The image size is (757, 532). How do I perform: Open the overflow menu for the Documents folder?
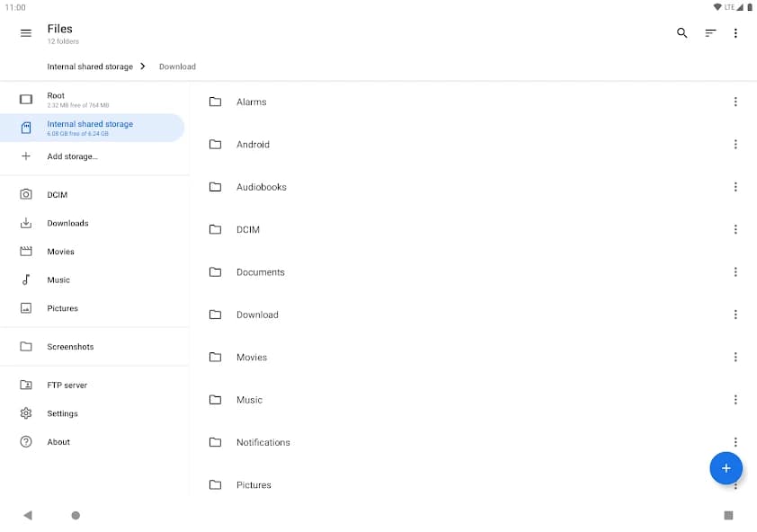click(x=736, y=271)
